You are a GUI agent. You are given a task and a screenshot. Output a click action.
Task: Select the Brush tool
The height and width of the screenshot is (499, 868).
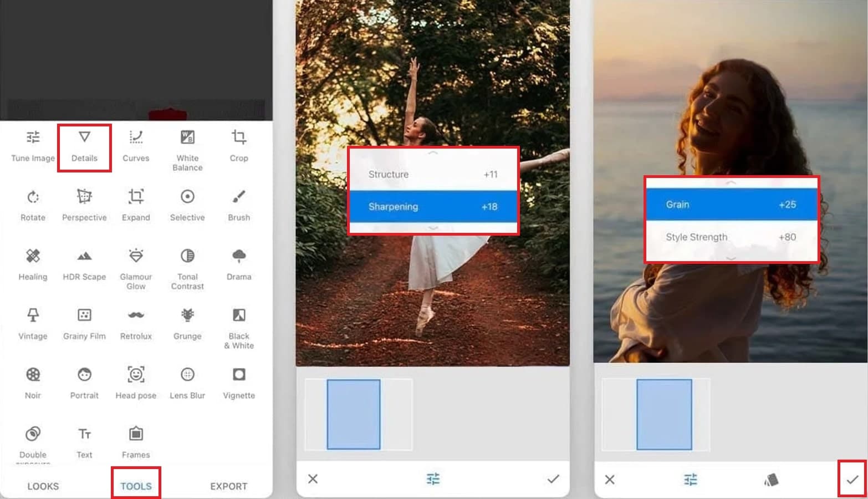(239, 205)
